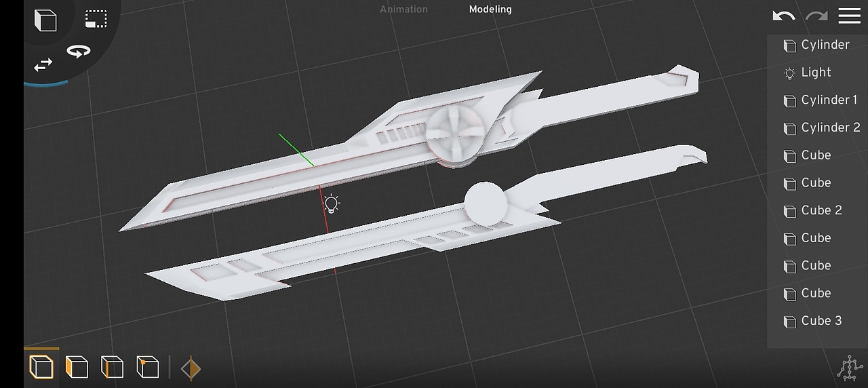Toggle the diamond mirror symmetry icon
This screenshot has height=388, width=868.
click(x=191, y=368)
